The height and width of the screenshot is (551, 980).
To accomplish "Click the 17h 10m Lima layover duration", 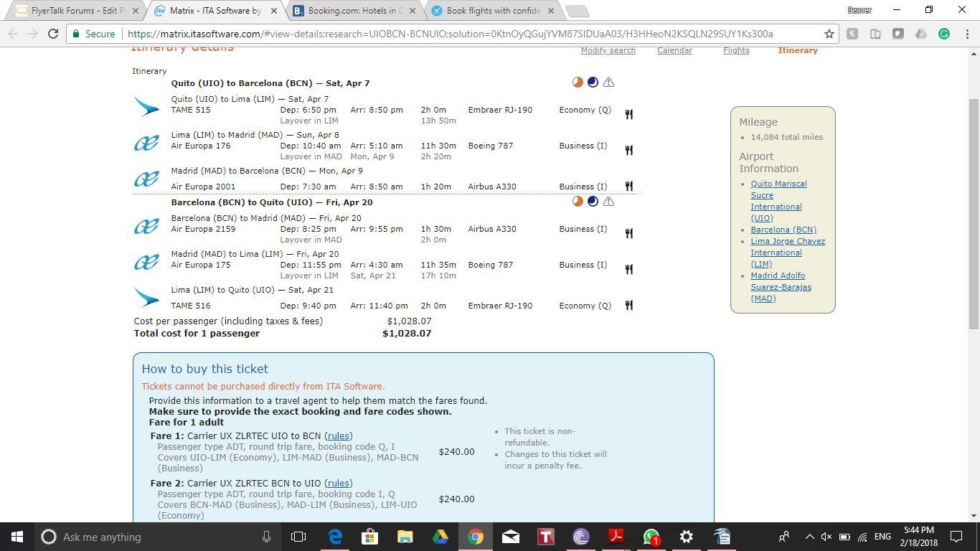I will pyautogui.click(x=438, y=275).
